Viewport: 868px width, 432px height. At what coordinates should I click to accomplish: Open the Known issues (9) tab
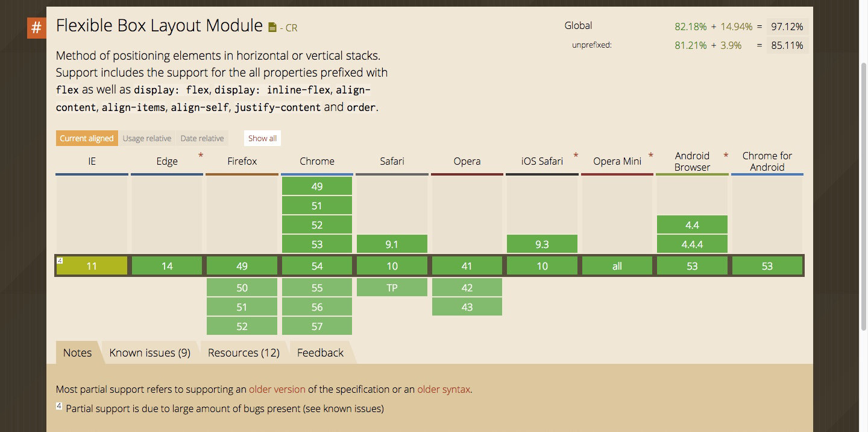pos(150,352)
